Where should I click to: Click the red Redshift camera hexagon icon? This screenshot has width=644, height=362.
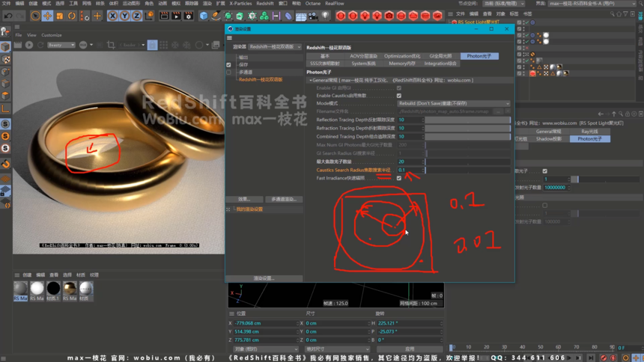click(389, 16)
